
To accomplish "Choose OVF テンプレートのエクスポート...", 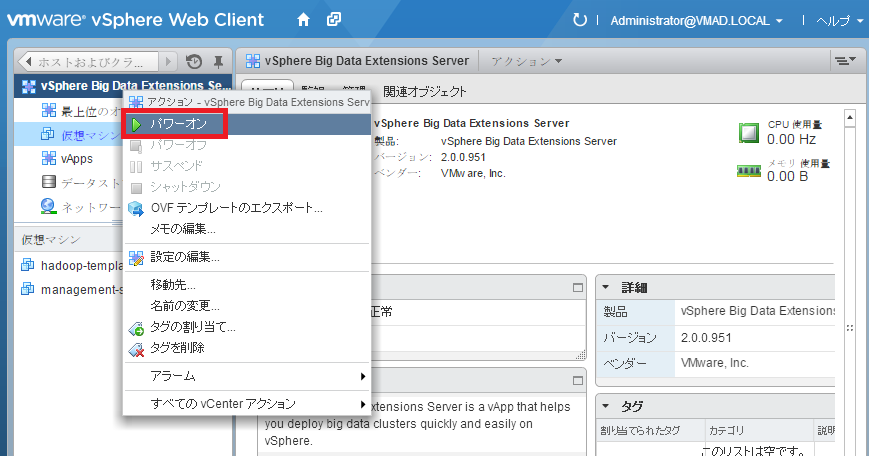I will (x=247, y=208).
